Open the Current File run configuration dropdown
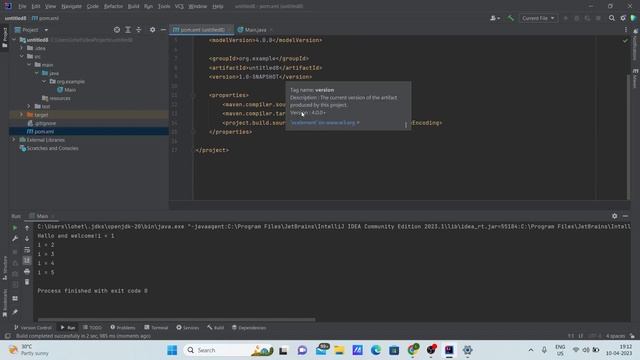Viewport: 640px width, 360px height. tap(538, 18)
